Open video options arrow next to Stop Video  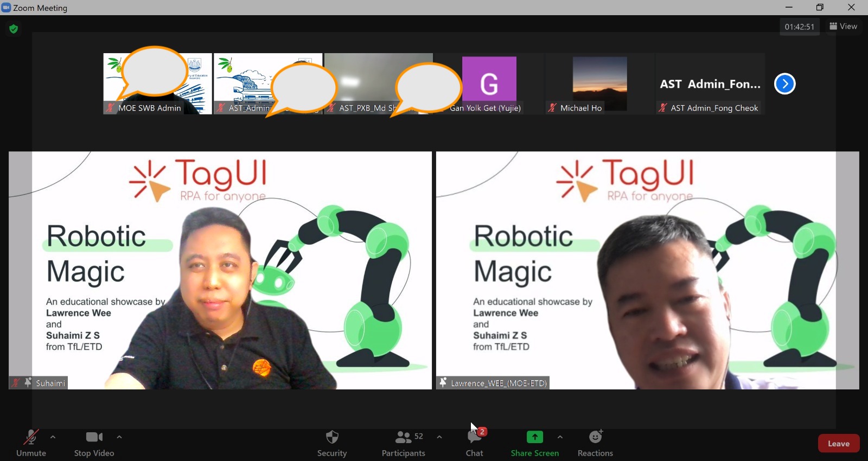click(x=119, y=437)
